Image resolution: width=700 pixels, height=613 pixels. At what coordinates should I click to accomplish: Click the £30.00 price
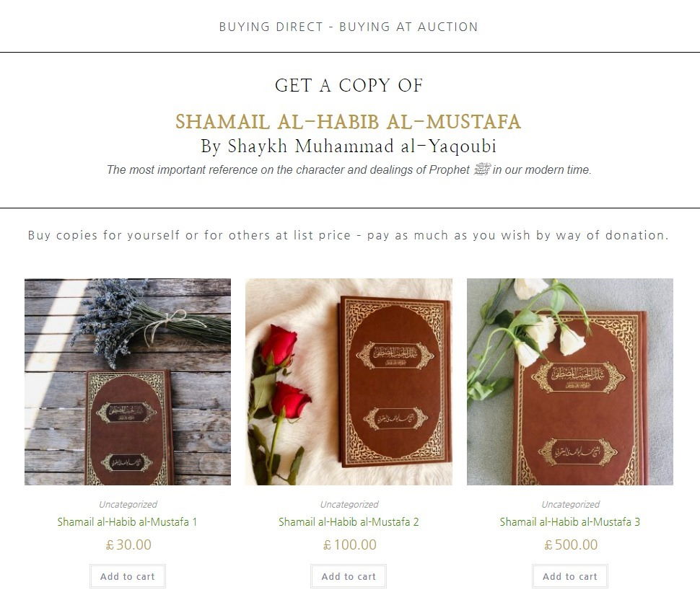(x=128, y=544)
